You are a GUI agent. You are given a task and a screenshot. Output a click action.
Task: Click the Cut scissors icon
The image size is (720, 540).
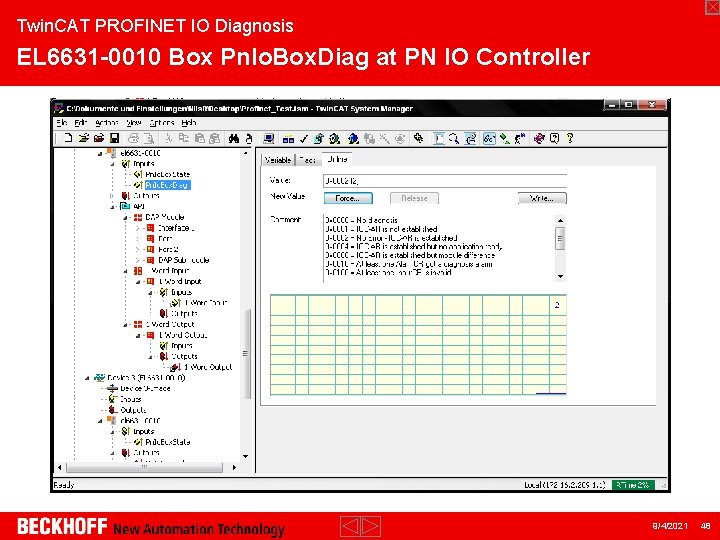point(169,138)
